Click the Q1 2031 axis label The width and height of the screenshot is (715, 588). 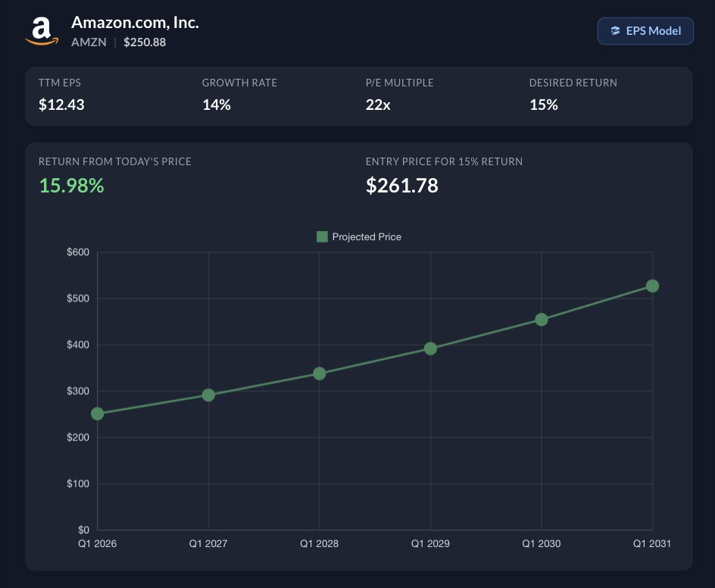[x=652, y=543]
